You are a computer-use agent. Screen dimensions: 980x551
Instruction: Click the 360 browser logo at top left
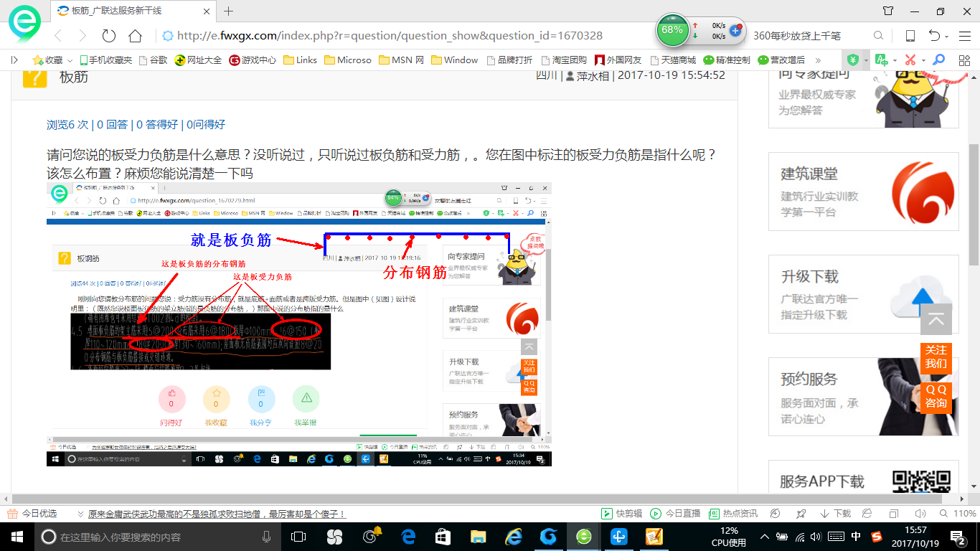point(24,24)
